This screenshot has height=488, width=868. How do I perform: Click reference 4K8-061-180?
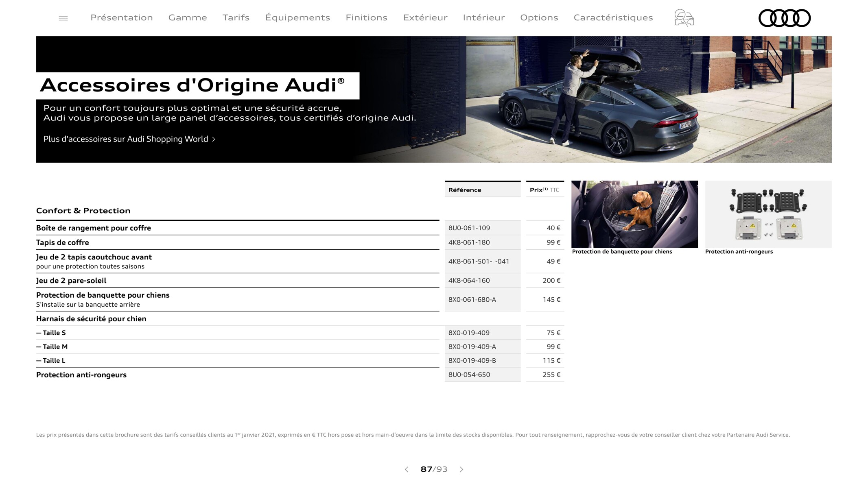[469, 242]
